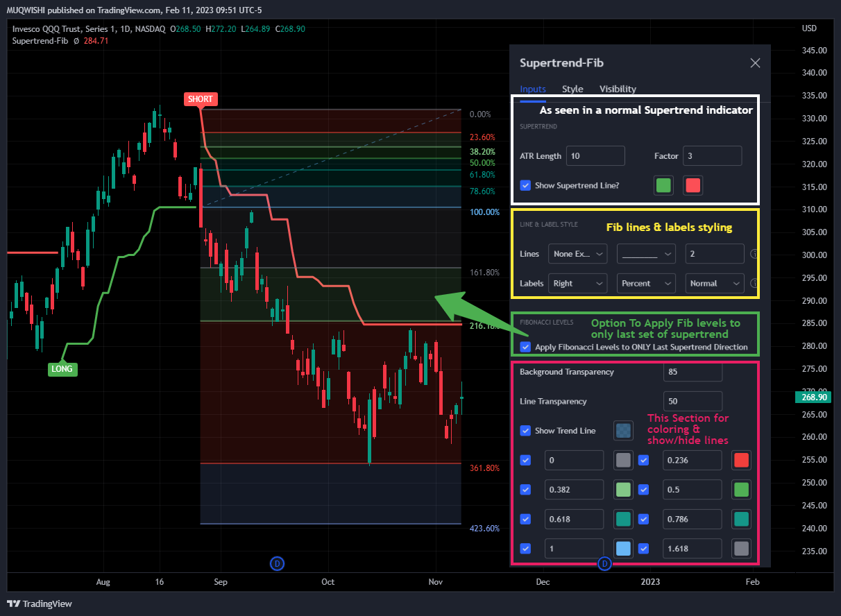
Task: Uncheck the 0.382 level checkbox
Action: (x=525, y=490)
